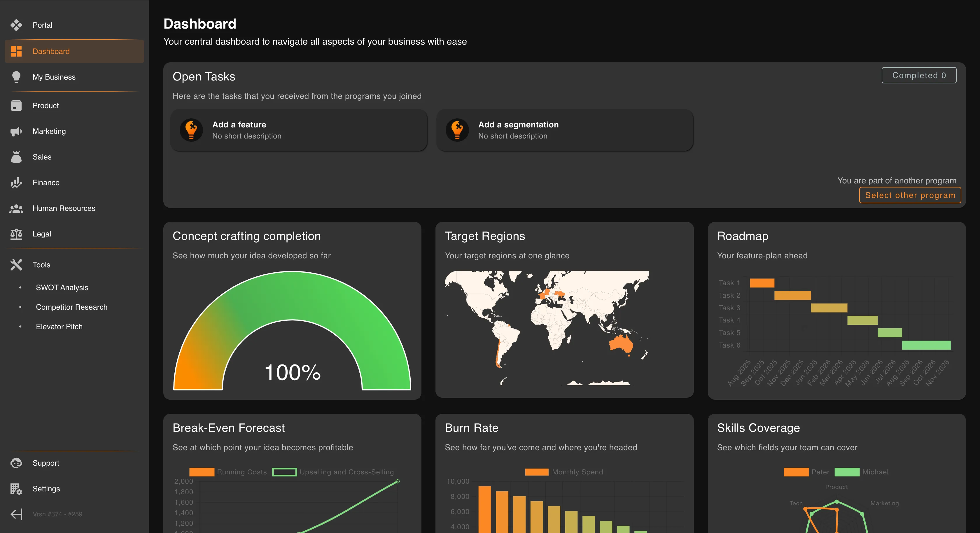Open SWOT Analysis tool
This screenshot has height=533, width=980.
(62, 287)
